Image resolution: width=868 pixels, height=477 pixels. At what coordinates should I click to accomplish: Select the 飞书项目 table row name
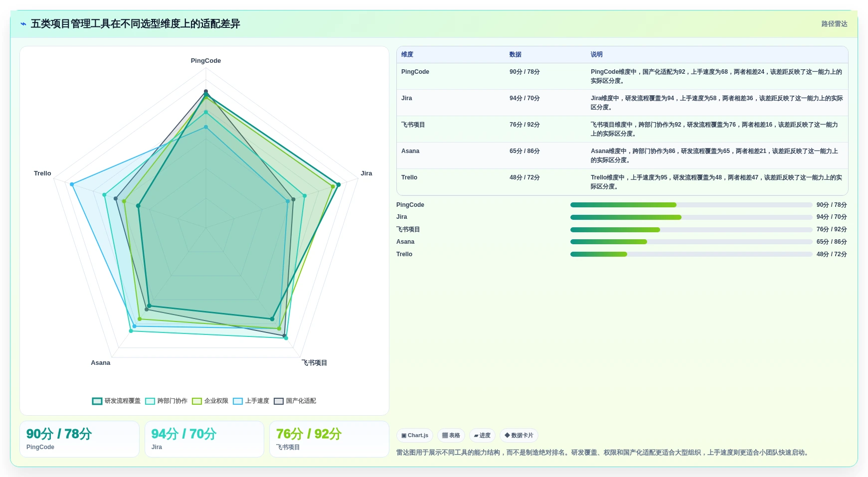[413, 125]
